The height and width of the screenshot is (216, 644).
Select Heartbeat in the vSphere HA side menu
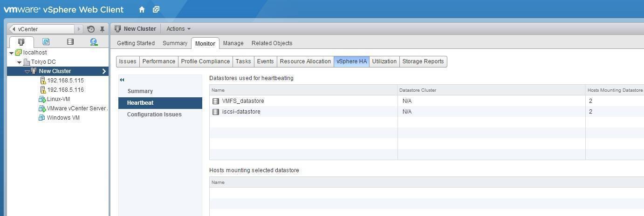[160, 103]
